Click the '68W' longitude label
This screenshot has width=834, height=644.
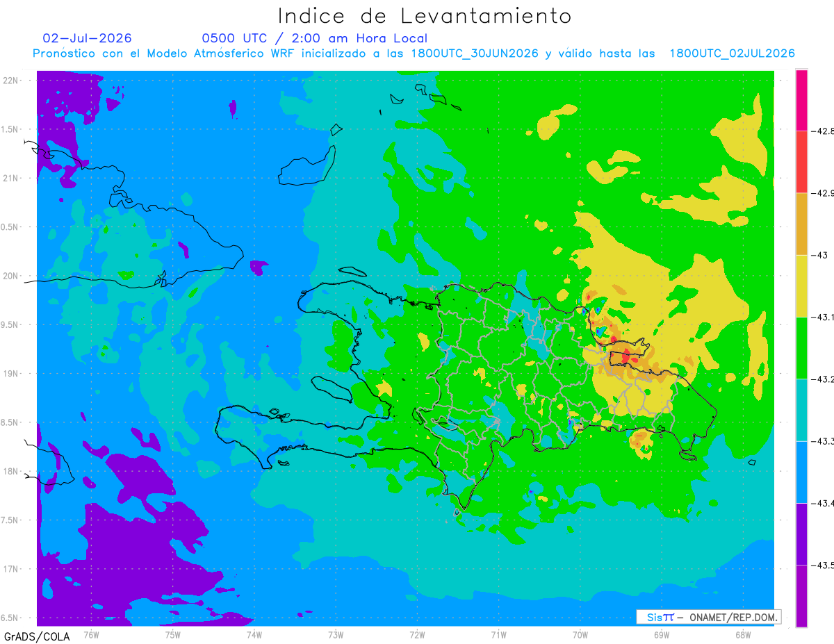pyautogui.click(x=743, y=634)
